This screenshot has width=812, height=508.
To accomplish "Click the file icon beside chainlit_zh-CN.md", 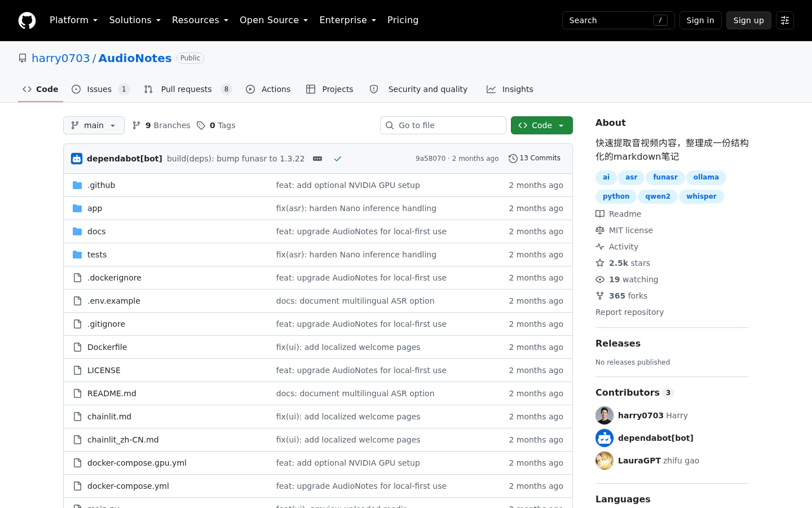I will tap(77, 440).
